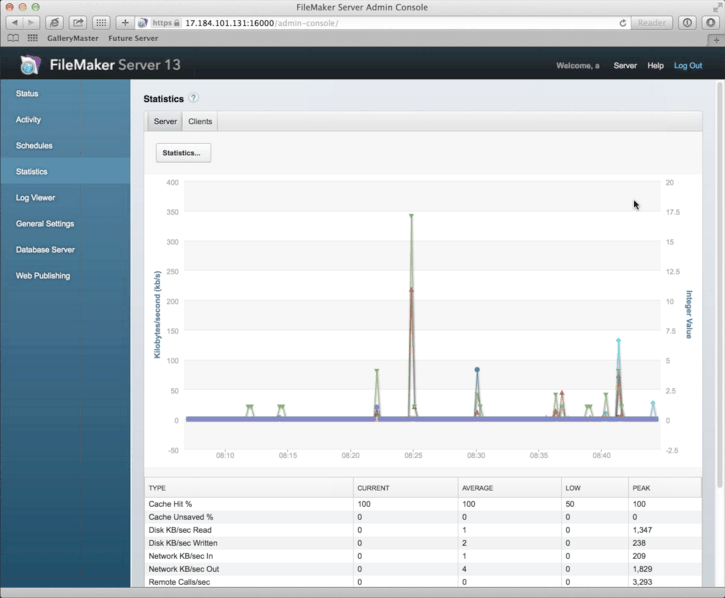This screenshot has height=598, width=725.
Task: Click the browser forward arrow button
Action: coord(31,23)
